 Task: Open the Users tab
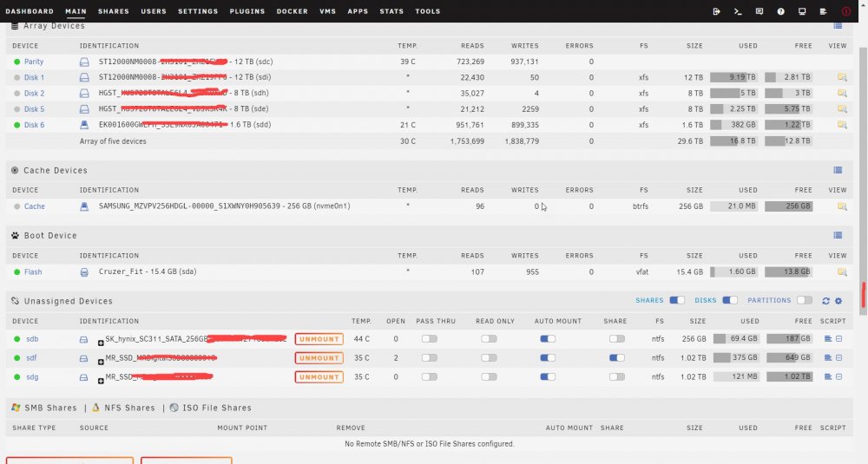(x=154, y=11)
